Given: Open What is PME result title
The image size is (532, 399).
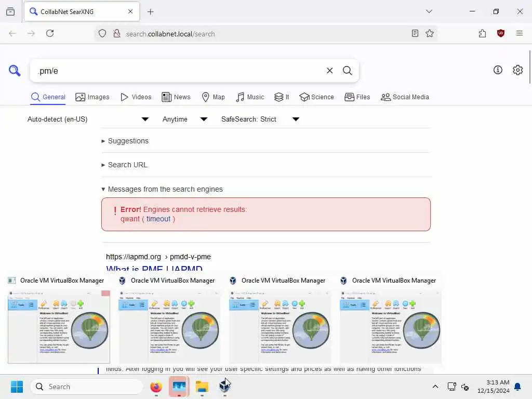Looking at the screenshot, I should tap(154, 268).
